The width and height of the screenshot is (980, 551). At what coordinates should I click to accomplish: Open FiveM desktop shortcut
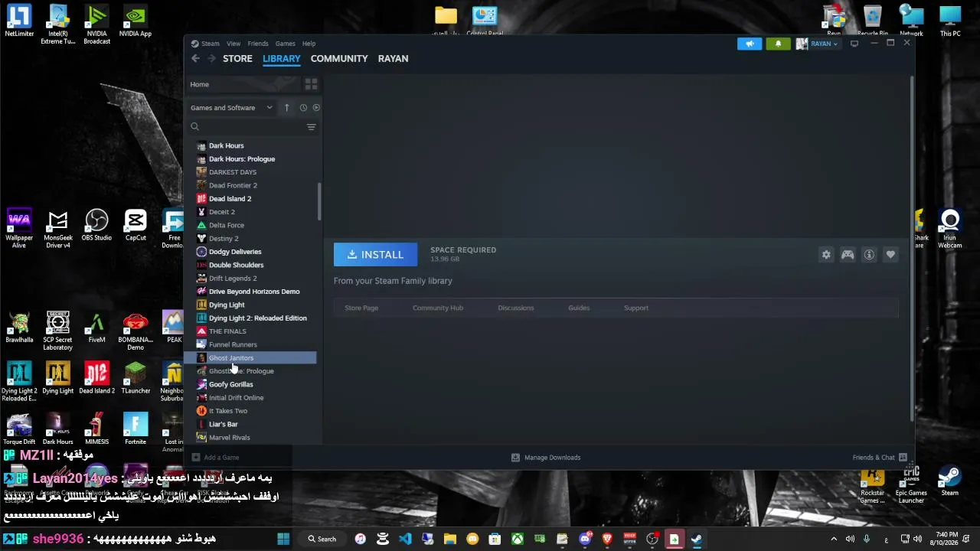click(97, 328)
